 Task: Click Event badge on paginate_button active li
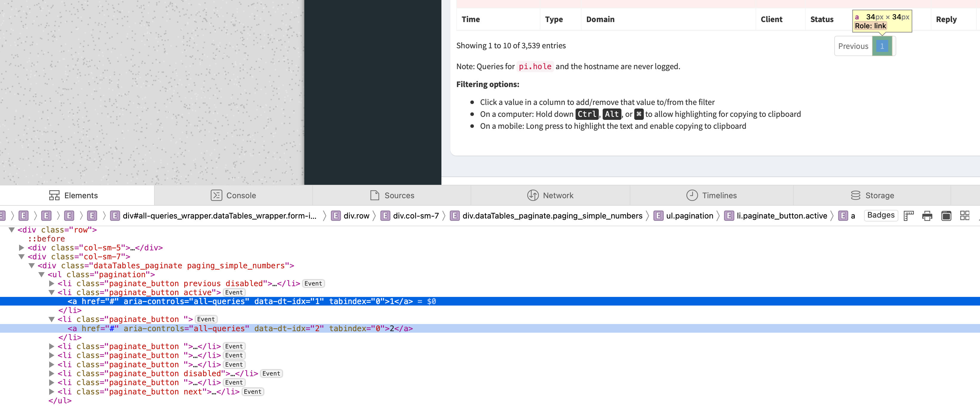coord(234,293)
